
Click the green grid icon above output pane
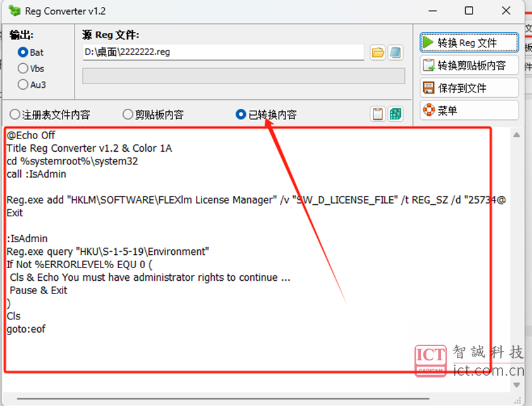coord(396,114)
